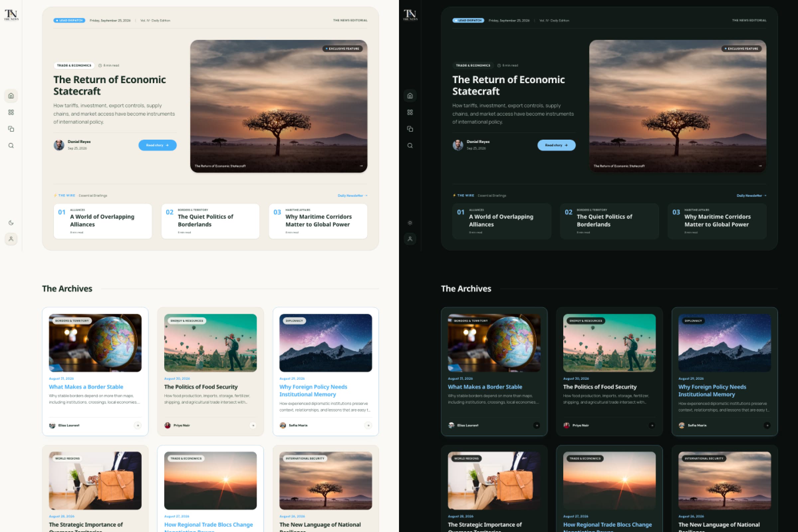Click globe thumbnail in dark Archives
Screen dimensions: 798x532
[494, 343]
